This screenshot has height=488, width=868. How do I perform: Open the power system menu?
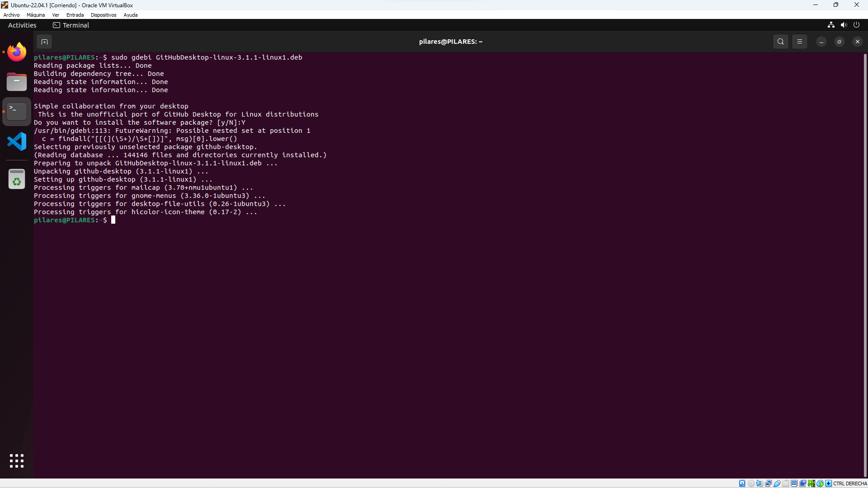tap(856, 25)
